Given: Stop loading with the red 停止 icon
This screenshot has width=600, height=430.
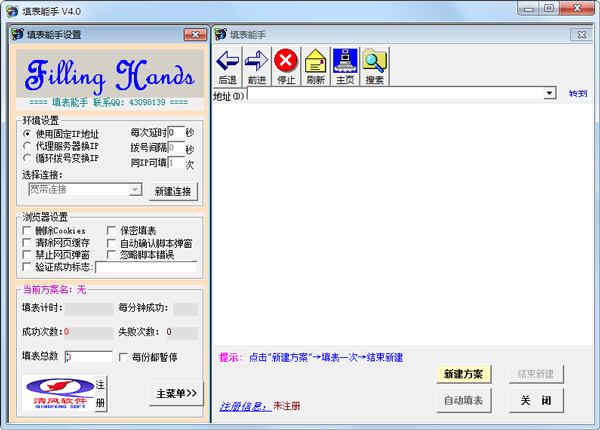Looking at the screenshot, I should tap(286, 66).
